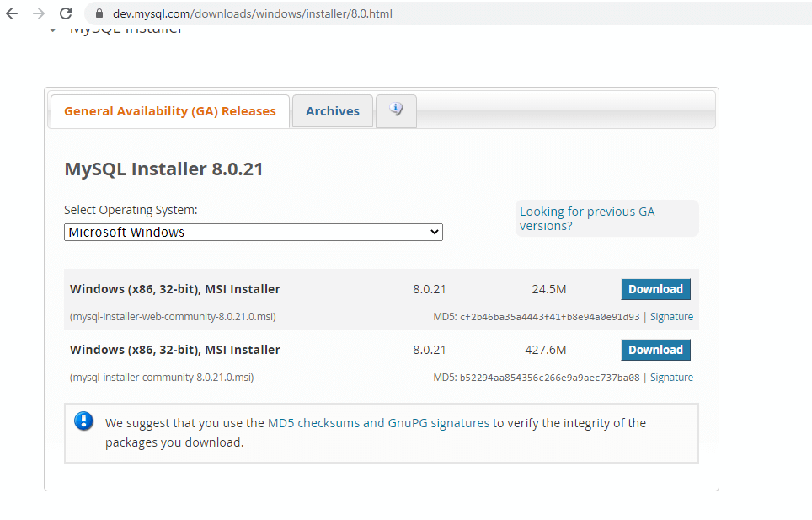Click the blue info icon in the suggestion box
The width and height of the screenshot is (812, 520).
click(83, 421)
